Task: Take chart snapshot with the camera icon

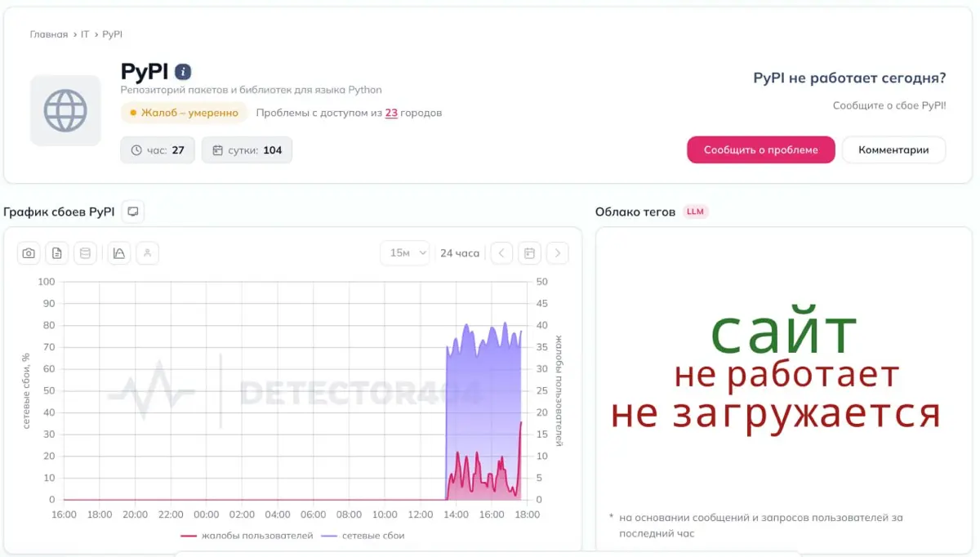Action: click(x=29, y=253)
